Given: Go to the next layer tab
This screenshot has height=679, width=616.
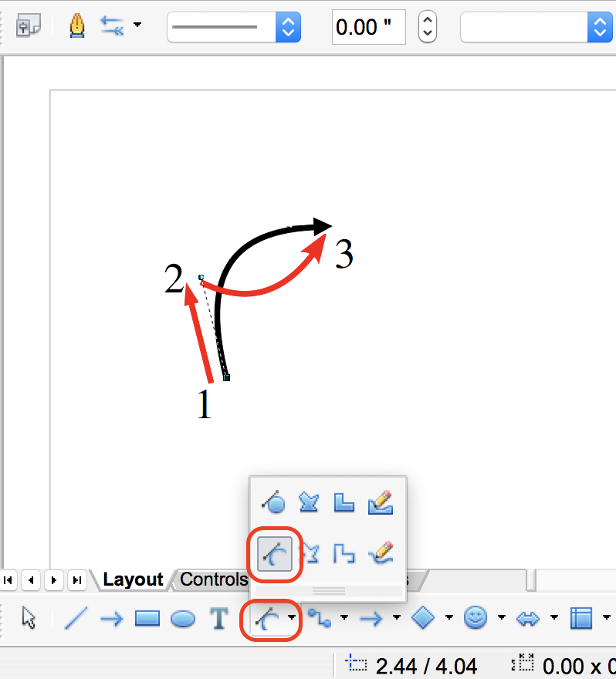Looking at the screenshot, I should 54,579.
